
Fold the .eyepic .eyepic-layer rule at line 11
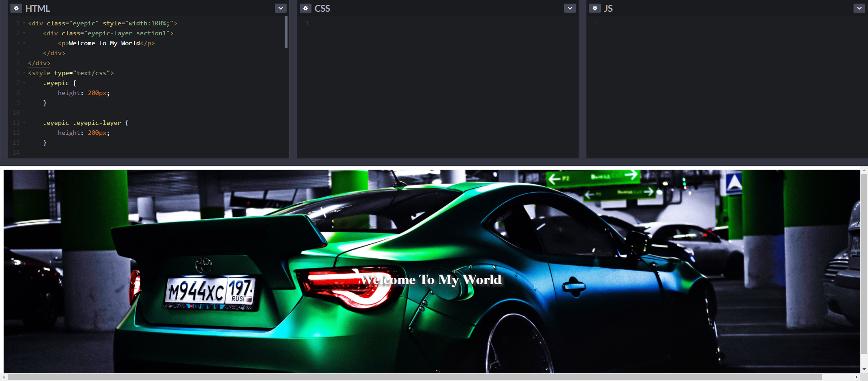(24, 123)
